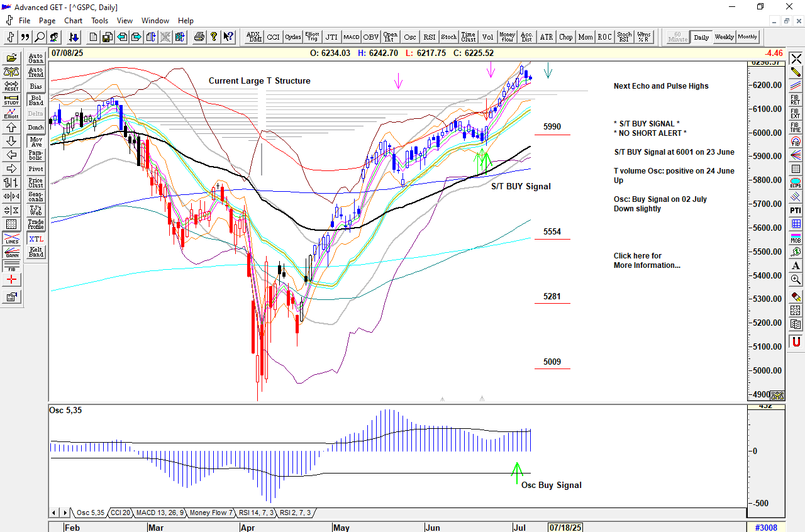This screenshot has height=532, width=805.
Task: Toggle the Bol Band overlay study
Action: coord(36,99)
